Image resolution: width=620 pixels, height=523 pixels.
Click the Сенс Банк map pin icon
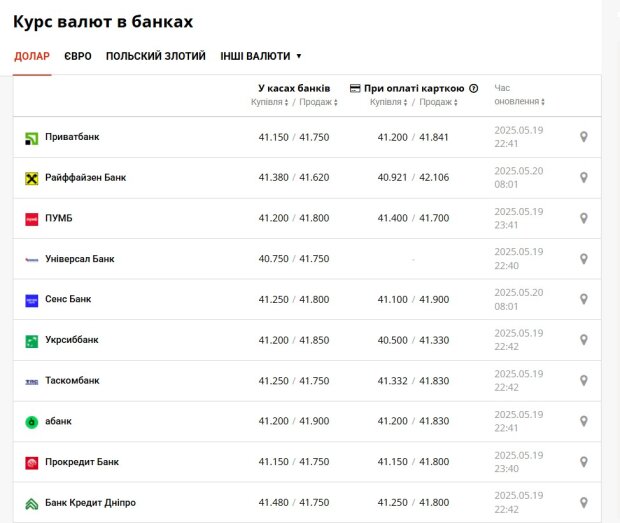coord(584,300)
